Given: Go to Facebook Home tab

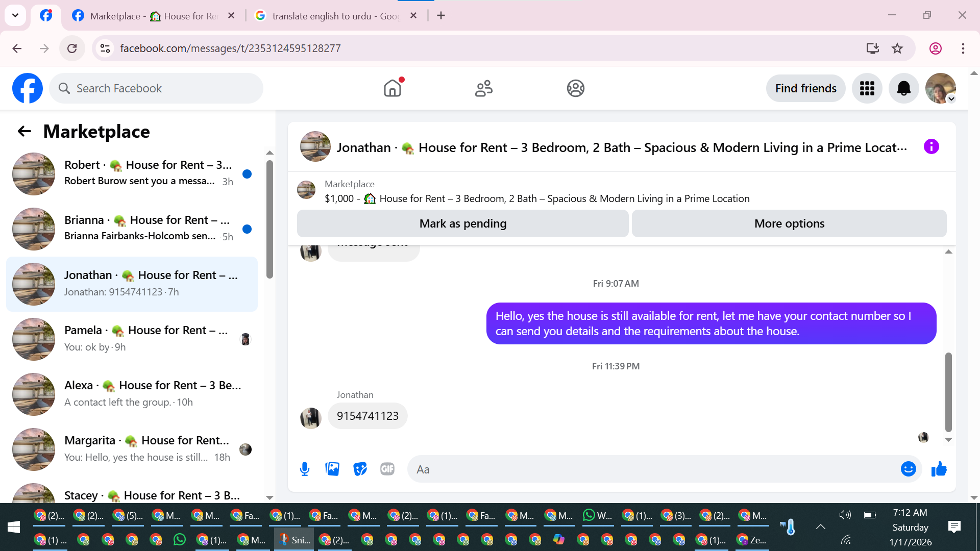Looking at the screenshot, I should (x=393, y=88).
